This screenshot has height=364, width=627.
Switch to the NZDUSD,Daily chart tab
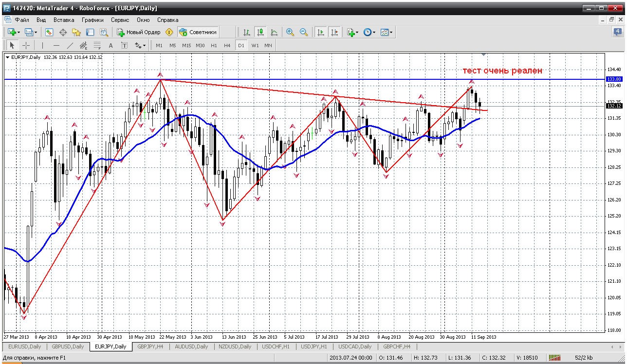tap(236, 346)
